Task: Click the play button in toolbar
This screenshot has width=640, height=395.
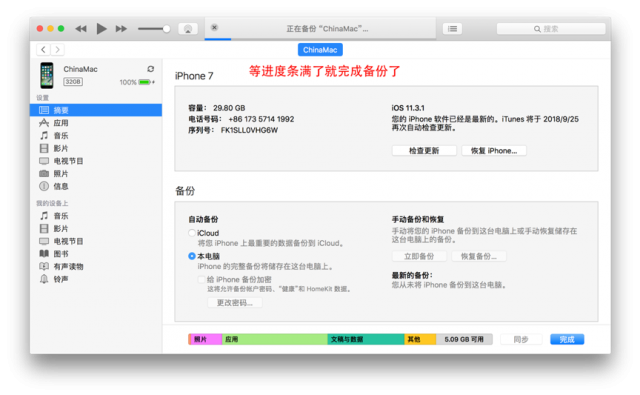Action: [x=101, y=29]
